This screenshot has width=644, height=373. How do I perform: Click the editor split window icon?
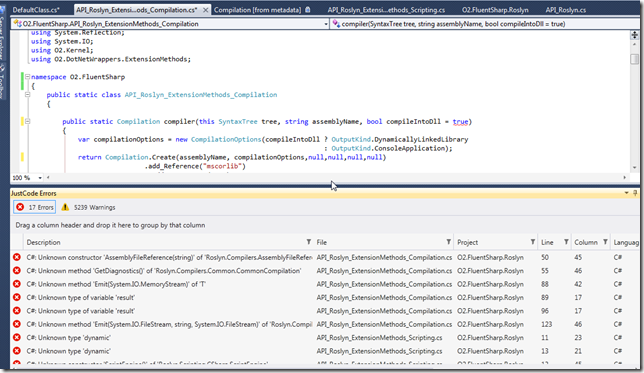tap(635, 35)
